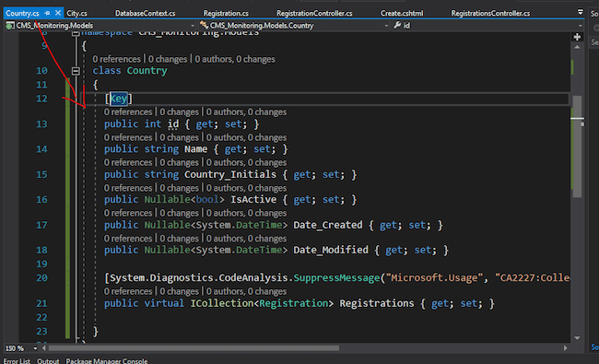
Task: Click the Country_Initials property name
Action: coord(230,174)
